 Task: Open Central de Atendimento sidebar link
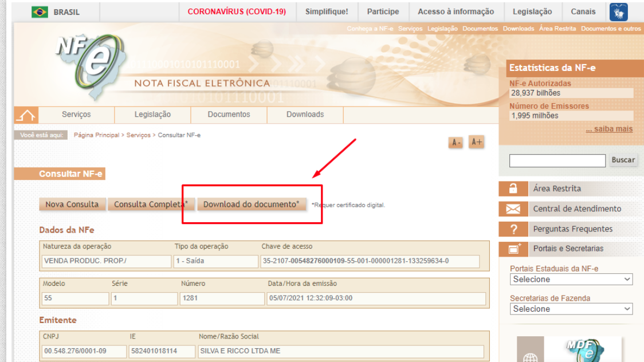tap(577, 209)
